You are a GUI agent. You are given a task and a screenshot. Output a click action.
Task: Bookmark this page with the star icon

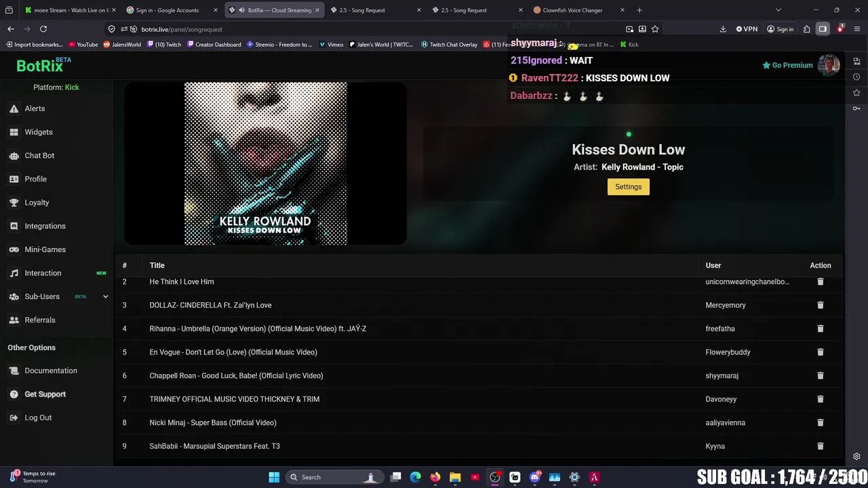[655, 29]
